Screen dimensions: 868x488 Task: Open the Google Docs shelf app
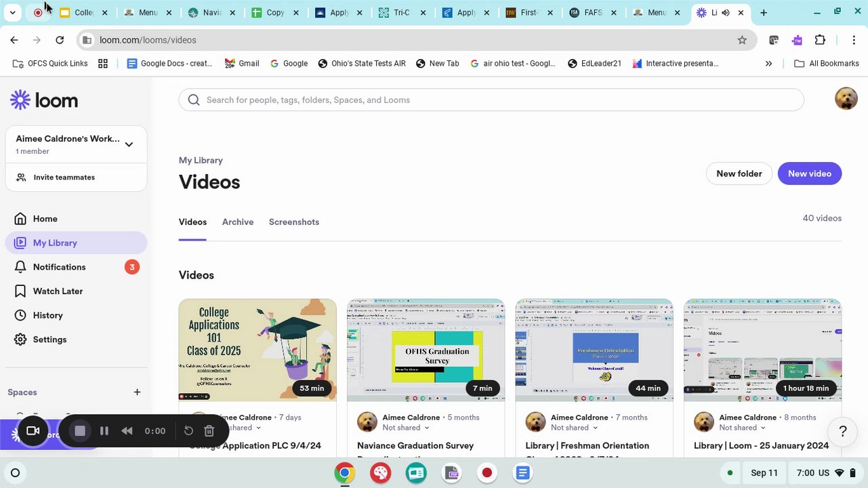pyautogui.click(x=522, y=473)
